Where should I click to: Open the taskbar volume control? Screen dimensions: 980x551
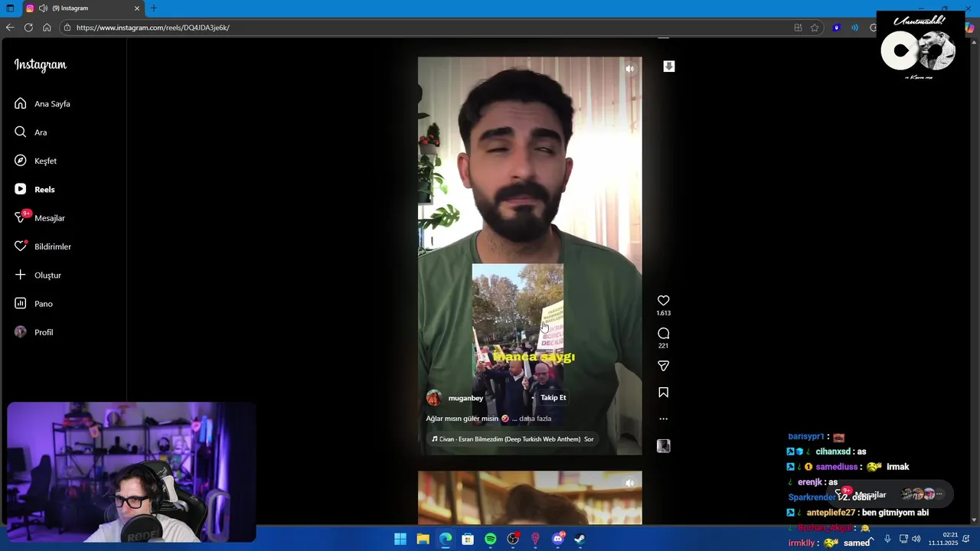[916, 539]
